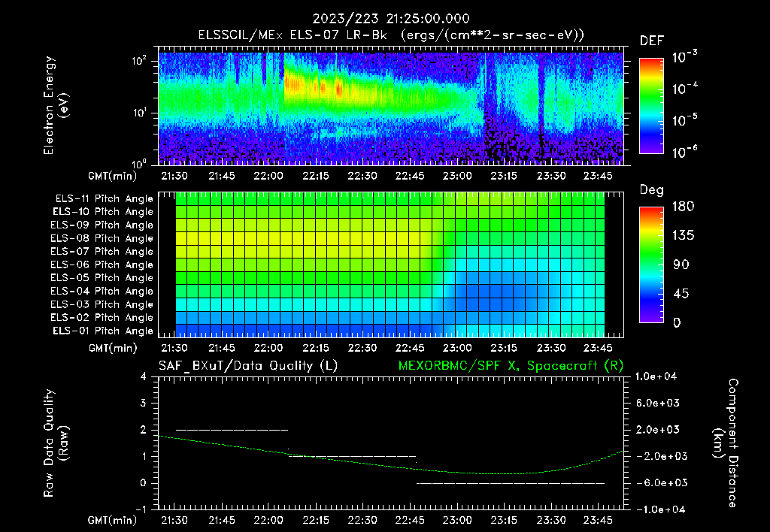Click the DEF color scale bar
Image resolution: width=770 pixels, height=532 pixels.
click(x=651, y=105)
